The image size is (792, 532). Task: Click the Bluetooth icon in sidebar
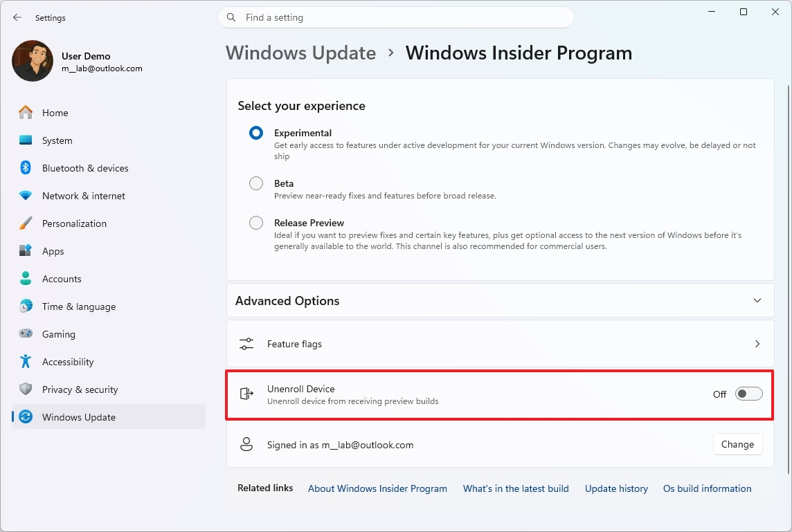tap(26, 167)
